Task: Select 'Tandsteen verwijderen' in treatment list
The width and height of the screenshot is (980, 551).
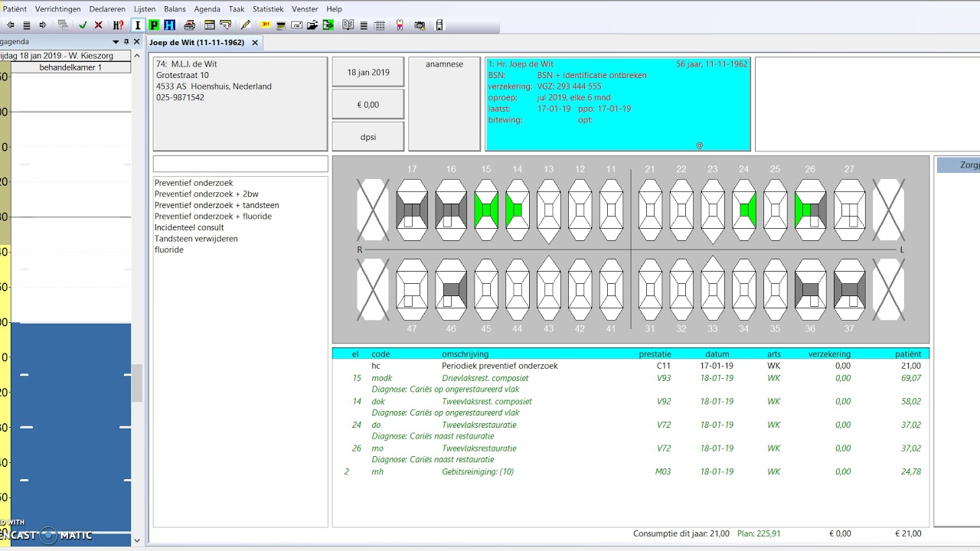Action: click(x=196, y=239)
